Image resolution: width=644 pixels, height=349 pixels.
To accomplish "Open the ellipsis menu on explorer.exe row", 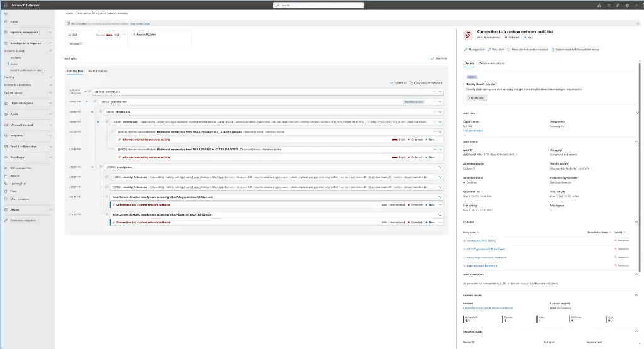I will 434,102.
